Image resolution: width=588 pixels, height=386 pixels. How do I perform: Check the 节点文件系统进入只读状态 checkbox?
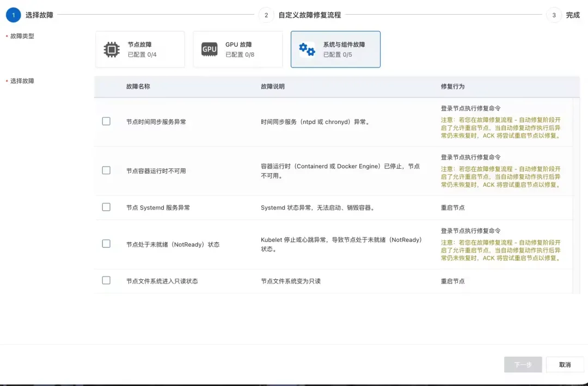point(106,280)
